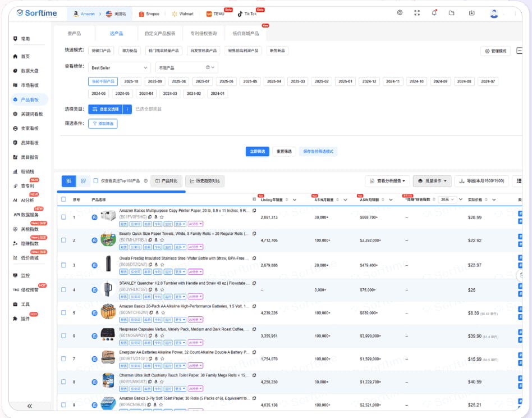Toggle fullscreen with the header expand icon

(x=417, y=13)
